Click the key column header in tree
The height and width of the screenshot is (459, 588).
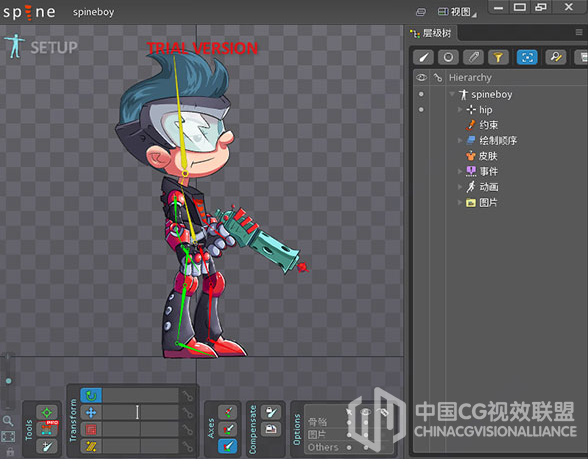[x=438, y=78]
